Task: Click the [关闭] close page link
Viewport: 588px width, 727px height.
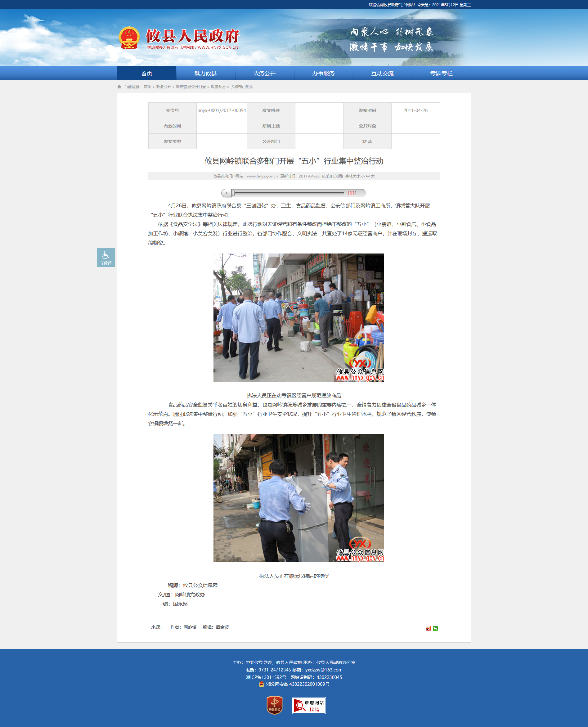Action: click(x=338, y=177)
